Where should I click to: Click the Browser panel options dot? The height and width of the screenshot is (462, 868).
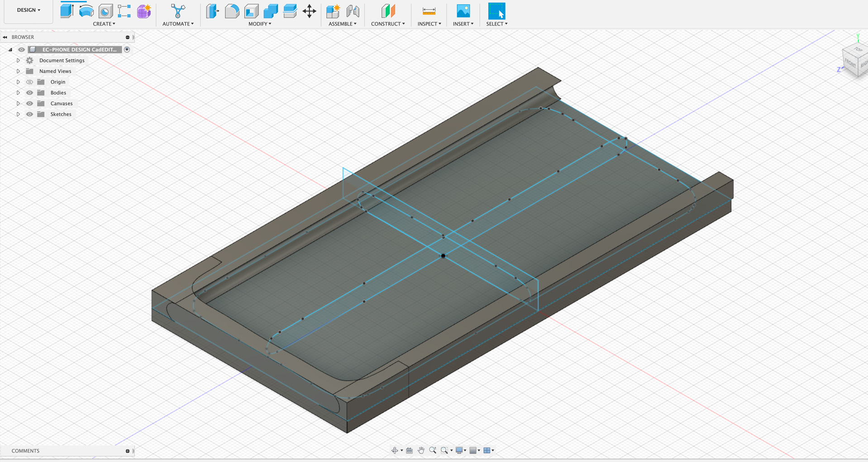coord(128,38)
